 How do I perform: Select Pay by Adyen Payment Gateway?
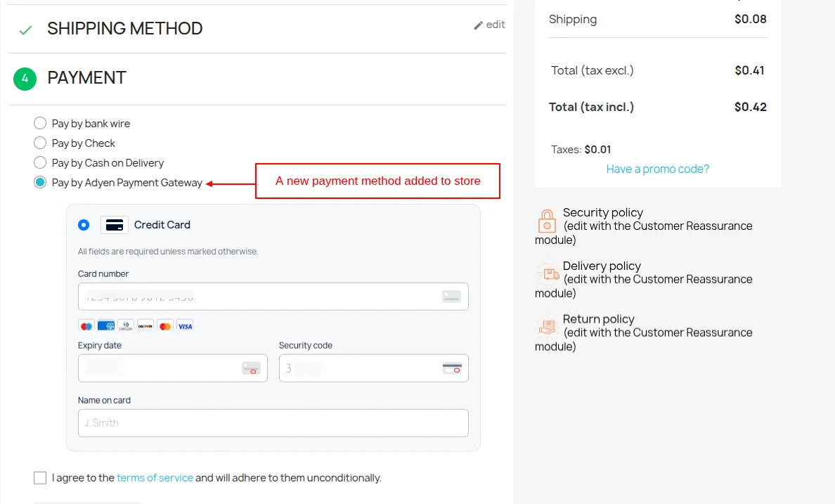40,181
